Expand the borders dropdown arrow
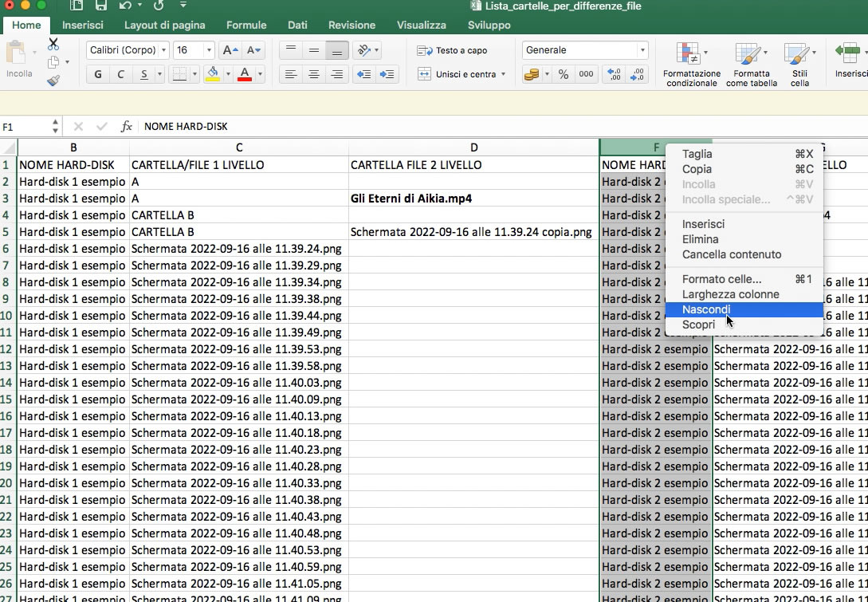The height and width of the screenshot is (602, 868). (x=194, y=74)
